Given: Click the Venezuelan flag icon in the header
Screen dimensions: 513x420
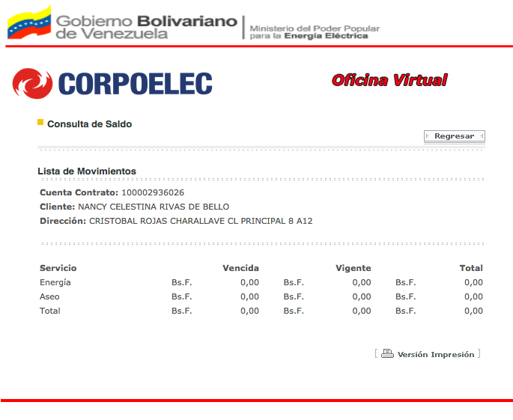Looking at the screenshot, I should pos(28,22).
